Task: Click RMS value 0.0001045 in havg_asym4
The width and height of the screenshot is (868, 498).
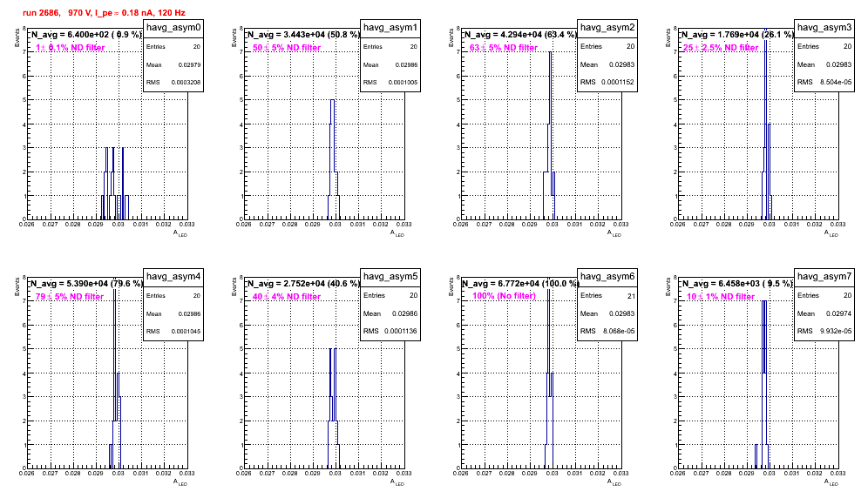Action: pos(186,332)
